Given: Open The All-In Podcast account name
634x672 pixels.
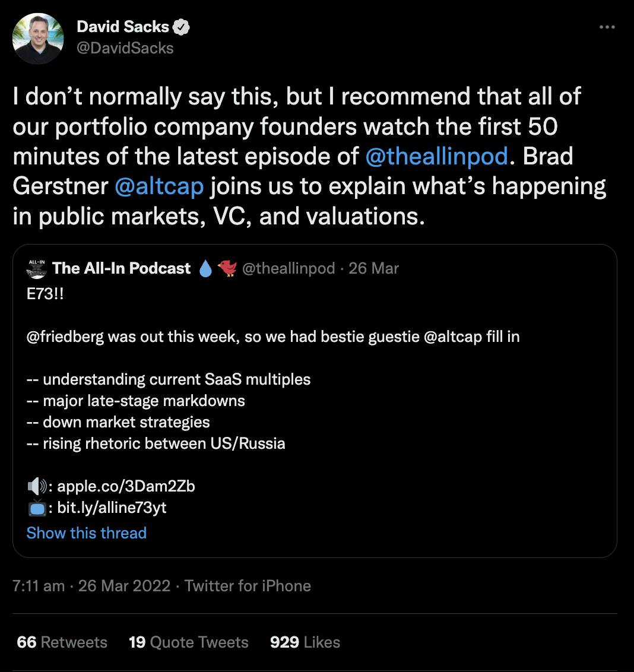Looking at the screenshot, I should 122,268.
